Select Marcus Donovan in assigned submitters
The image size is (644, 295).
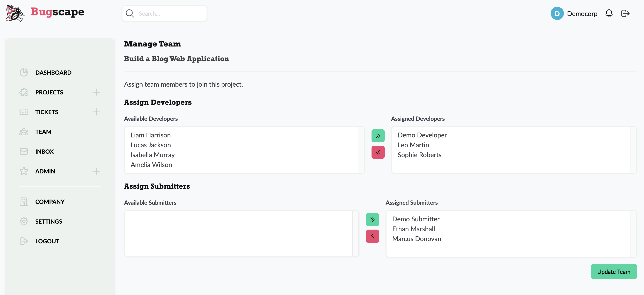pos(416,239)
